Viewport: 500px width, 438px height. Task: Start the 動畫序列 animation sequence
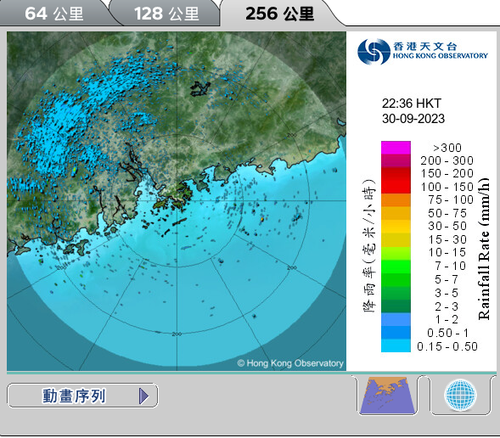point(83,396)
